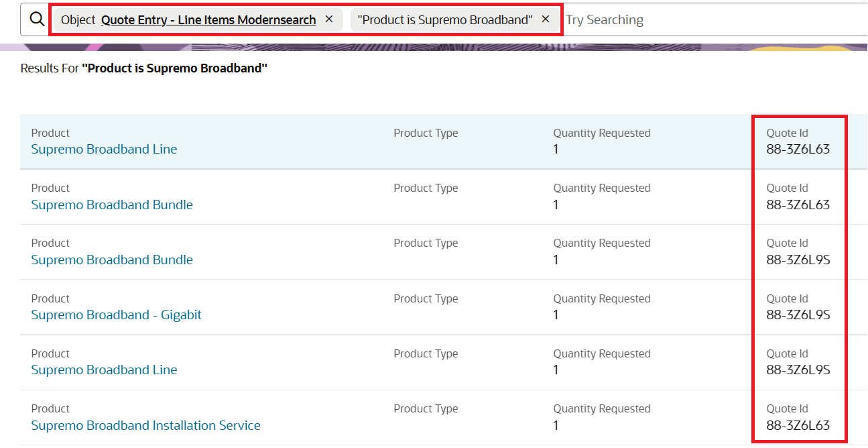Image resolution: width=868 pixels, height=448 pixels.
Task: Click the Product Type label in Installation Service row
Action: click(x=426, y=408)
